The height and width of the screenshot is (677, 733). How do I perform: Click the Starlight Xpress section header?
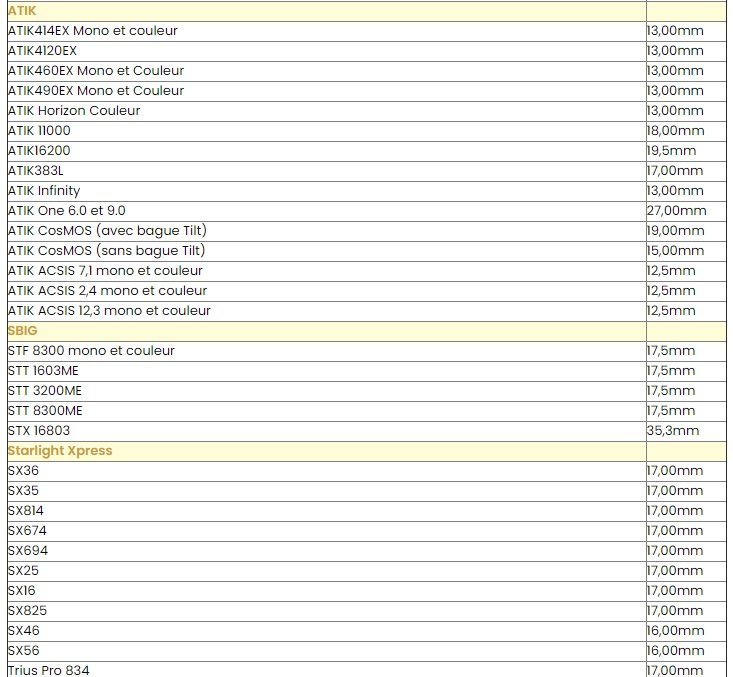click(x=60, y=451)
